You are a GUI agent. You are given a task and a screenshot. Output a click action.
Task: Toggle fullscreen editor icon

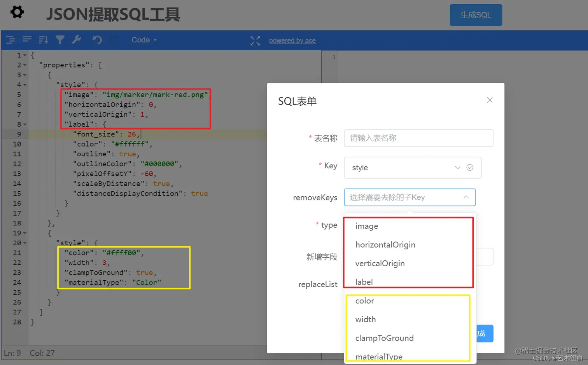coord(255,41)
